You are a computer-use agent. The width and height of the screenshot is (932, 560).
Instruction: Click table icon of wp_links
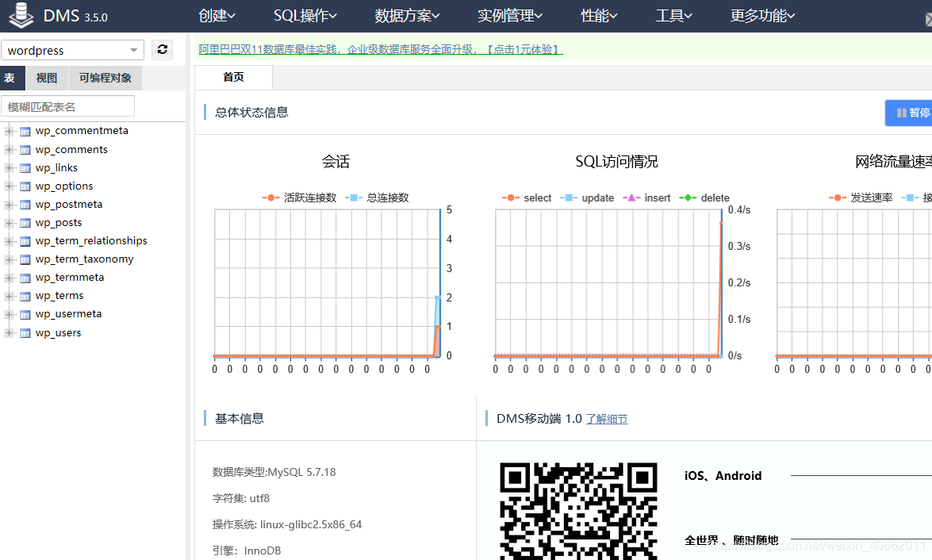pos(25,168)
